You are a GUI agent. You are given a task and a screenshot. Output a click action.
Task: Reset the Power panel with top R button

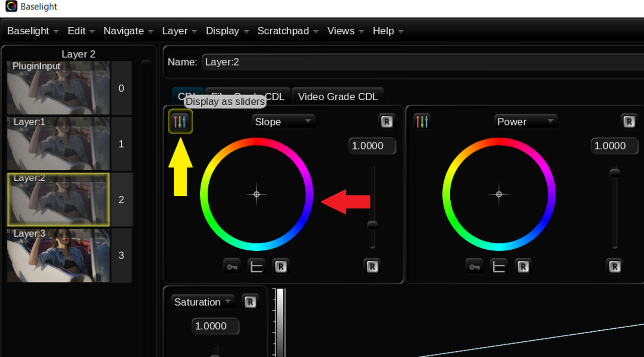coord(628,121)
